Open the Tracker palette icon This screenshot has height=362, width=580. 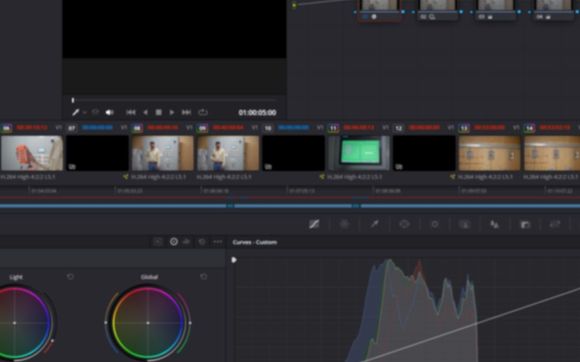pyautogui.click(x=435, y=224)
